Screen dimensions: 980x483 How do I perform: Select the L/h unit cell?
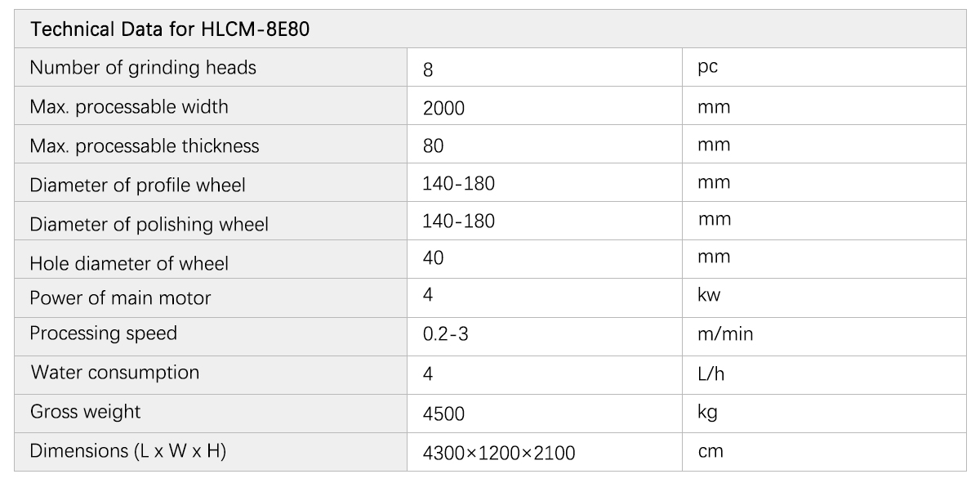(x=710, y=373)
